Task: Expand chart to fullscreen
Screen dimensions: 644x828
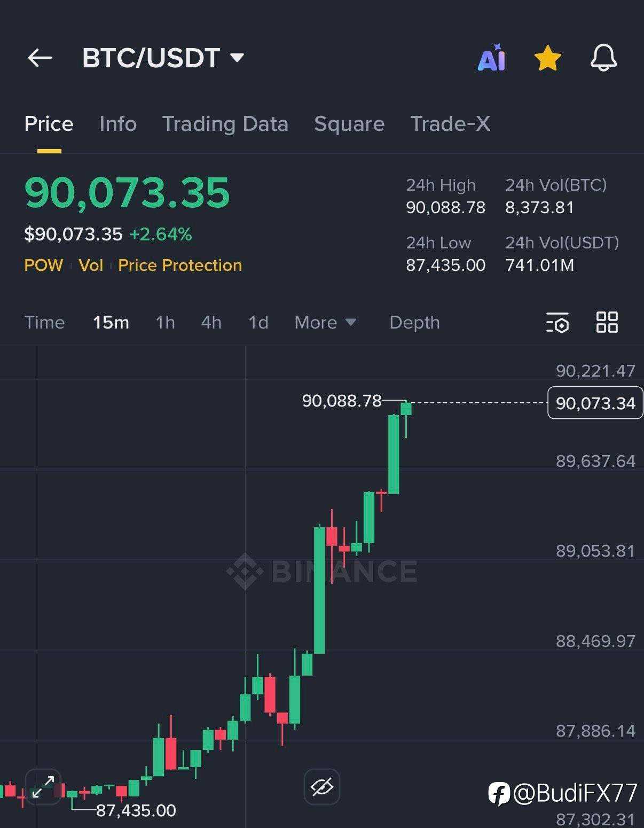Action: [43, 786]
